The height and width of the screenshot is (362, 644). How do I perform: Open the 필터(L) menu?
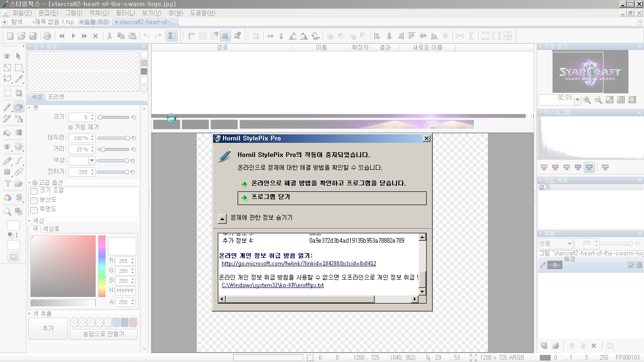tap(125, 13)
